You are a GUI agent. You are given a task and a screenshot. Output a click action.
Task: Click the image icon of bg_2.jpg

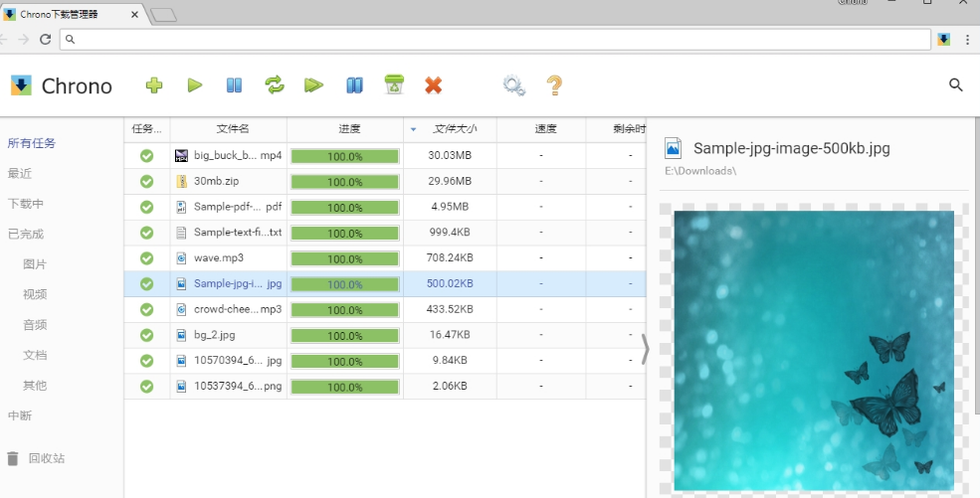(x=181, y=335)
